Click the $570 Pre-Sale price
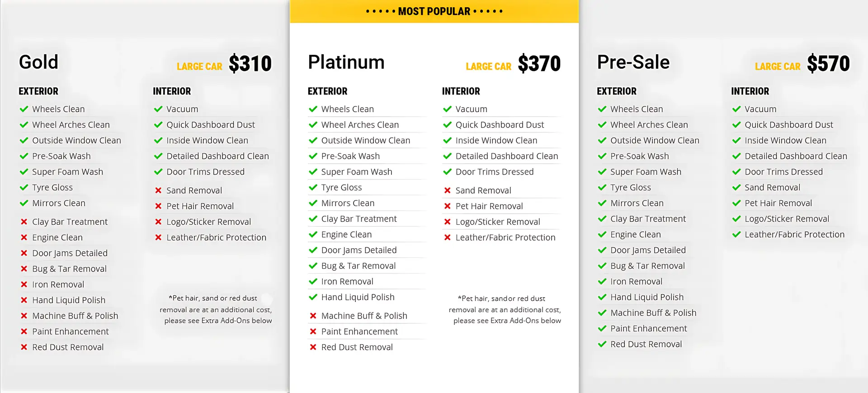868x393 pixels. tap(828, 63)
